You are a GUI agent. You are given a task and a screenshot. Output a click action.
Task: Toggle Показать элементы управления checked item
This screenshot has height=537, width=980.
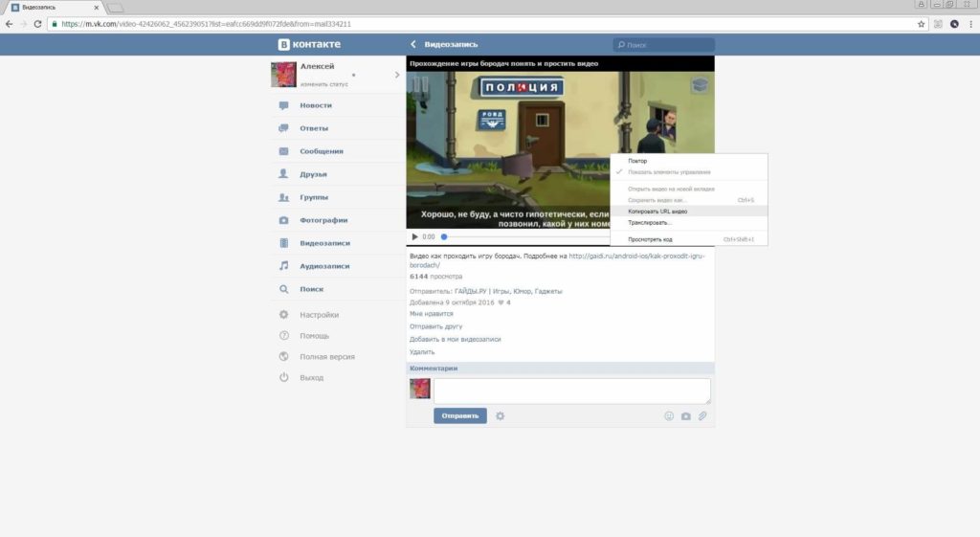click(x=689, y=172)
